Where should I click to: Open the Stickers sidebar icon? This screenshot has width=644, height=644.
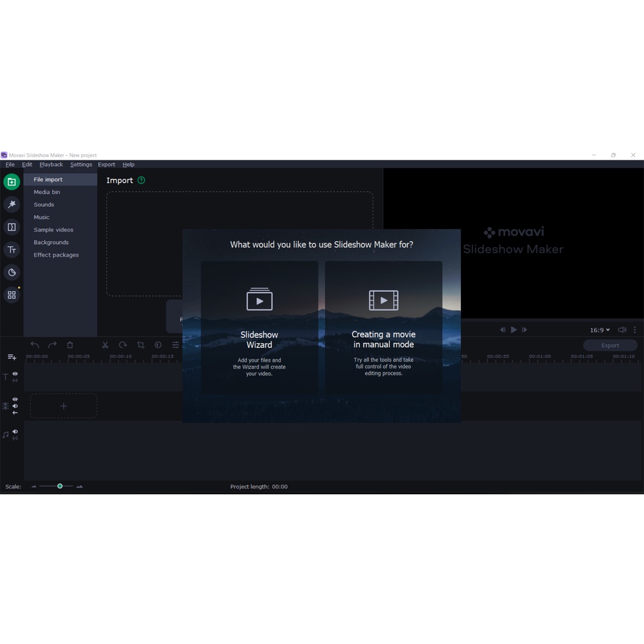(11, 272)
